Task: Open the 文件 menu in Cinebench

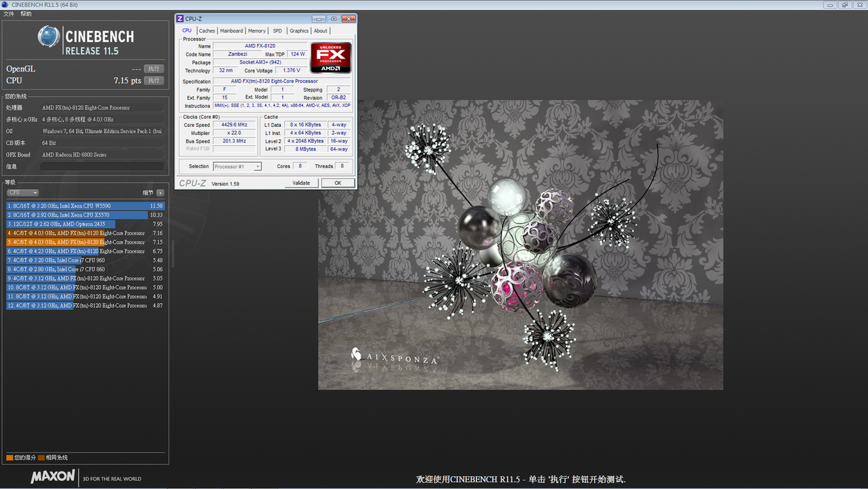Action: point(9,14)
